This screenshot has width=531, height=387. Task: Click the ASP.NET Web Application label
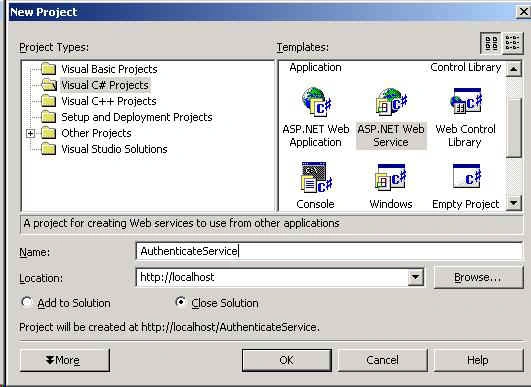(316, 135)
